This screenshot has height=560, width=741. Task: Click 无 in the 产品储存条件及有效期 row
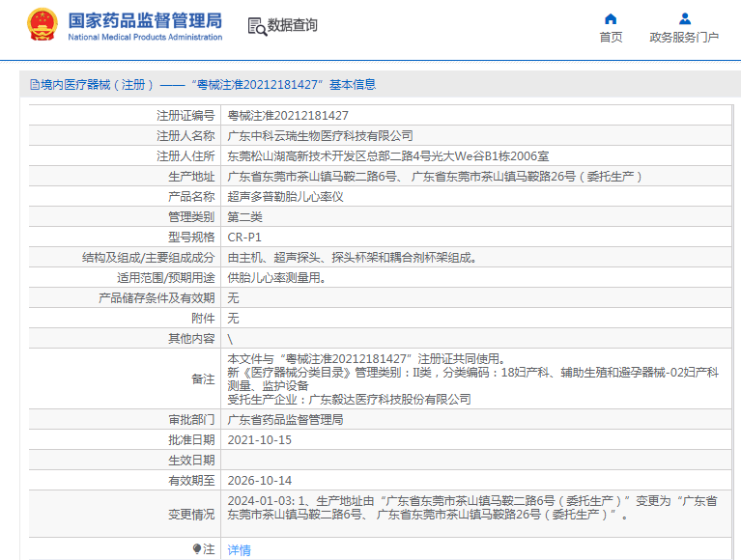point(233,298)
